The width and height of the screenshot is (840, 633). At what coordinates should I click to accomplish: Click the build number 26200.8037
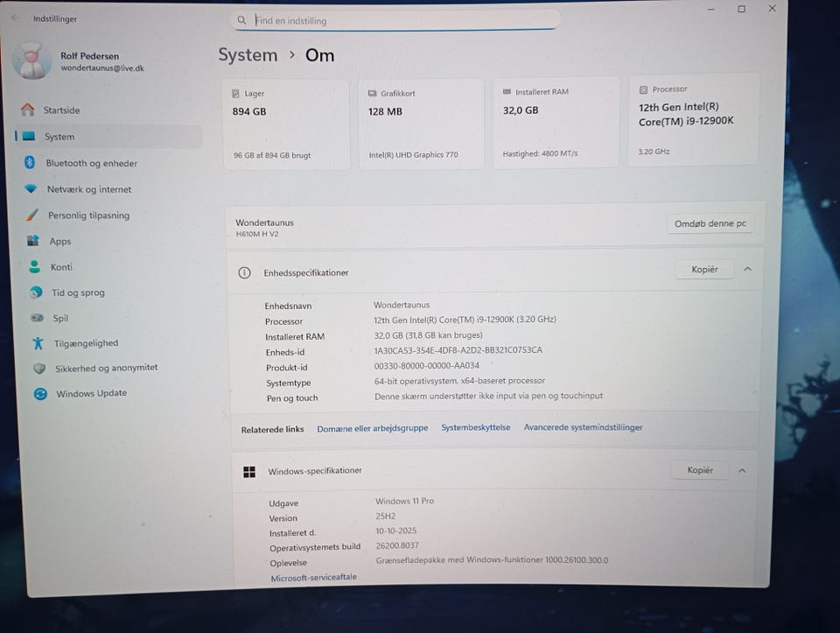(397, 545)
